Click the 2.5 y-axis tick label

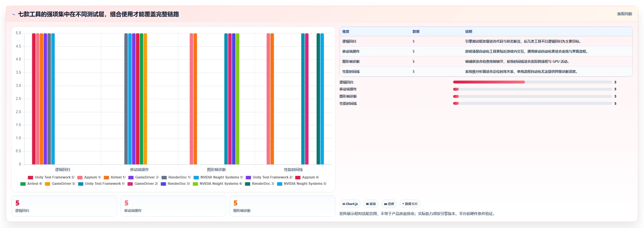18,99
